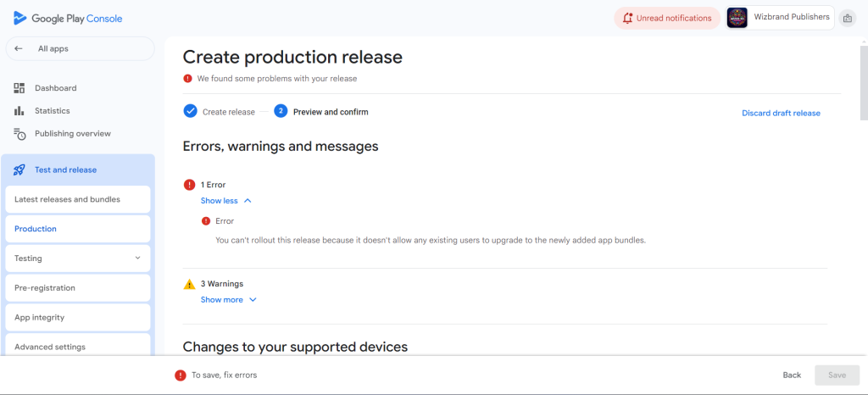This screenshot has height=395, width=868.
Task: Select the Production menu item
Action: [x=78, y=229]
